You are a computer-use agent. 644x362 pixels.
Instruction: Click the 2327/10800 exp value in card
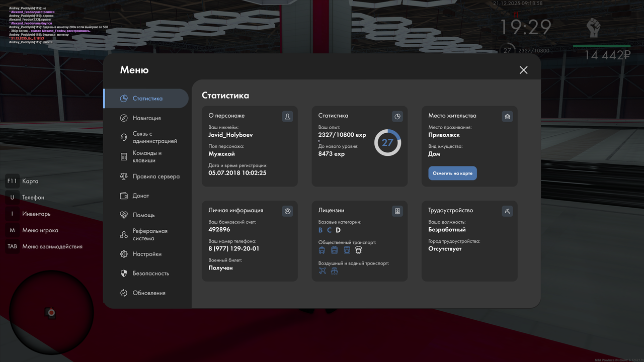coord(342,135)
